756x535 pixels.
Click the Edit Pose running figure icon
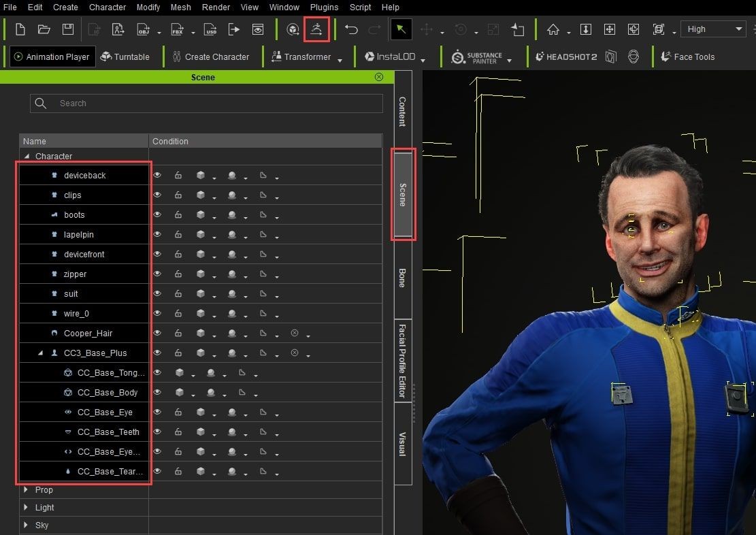tap(317, 29)
